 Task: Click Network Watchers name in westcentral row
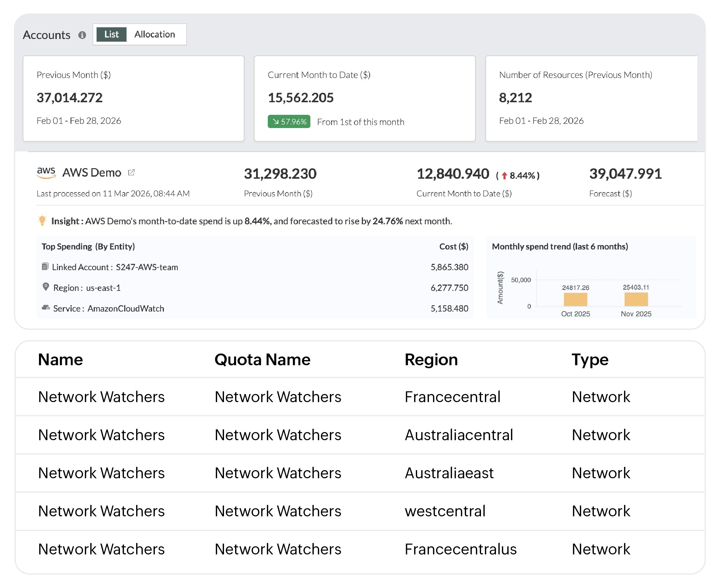click(x=101, y=511)
